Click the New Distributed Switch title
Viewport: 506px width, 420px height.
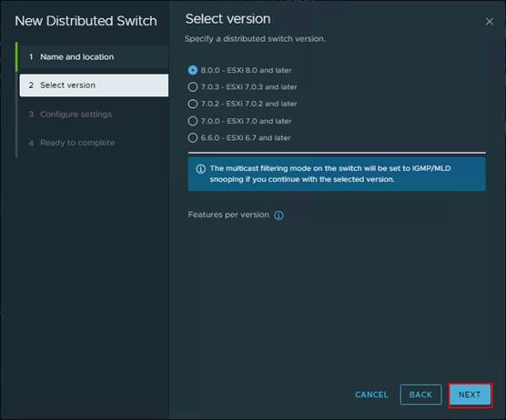[x=86, y=21]
